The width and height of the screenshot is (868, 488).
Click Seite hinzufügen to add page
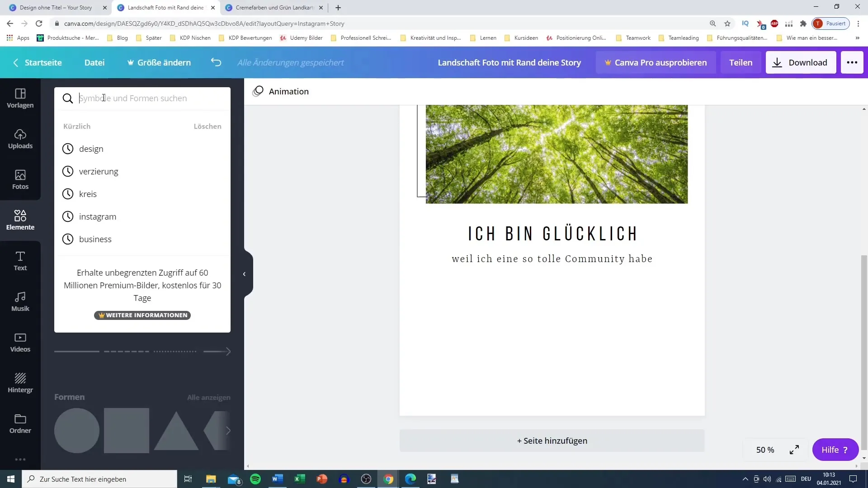(x=552, y=441)
